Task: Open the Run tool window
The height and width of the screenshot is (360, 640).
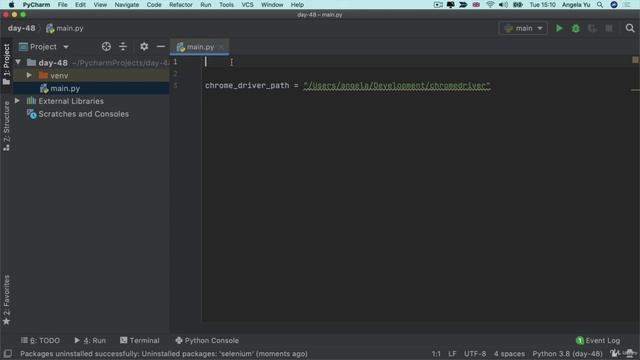Action: pyautogui.click(x=90, y=340)
